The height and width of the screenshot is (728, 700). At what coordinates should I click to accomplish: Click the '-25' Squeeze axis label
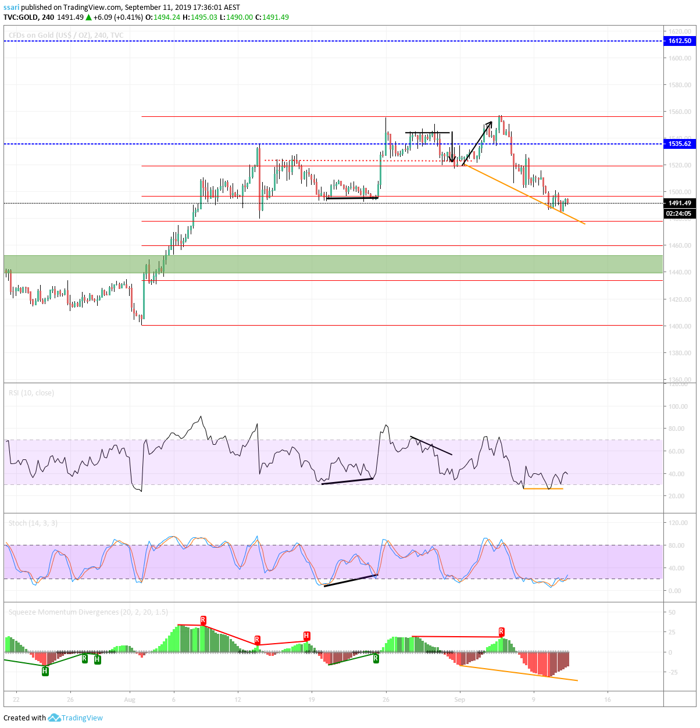pyautogui.click(x=673, y=672)
